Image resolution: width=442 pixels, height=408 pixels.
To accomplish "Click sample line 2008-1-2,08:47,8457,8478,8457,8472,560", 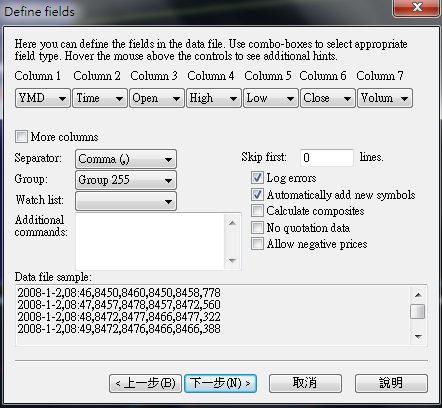I will click(x=119, y=305).
